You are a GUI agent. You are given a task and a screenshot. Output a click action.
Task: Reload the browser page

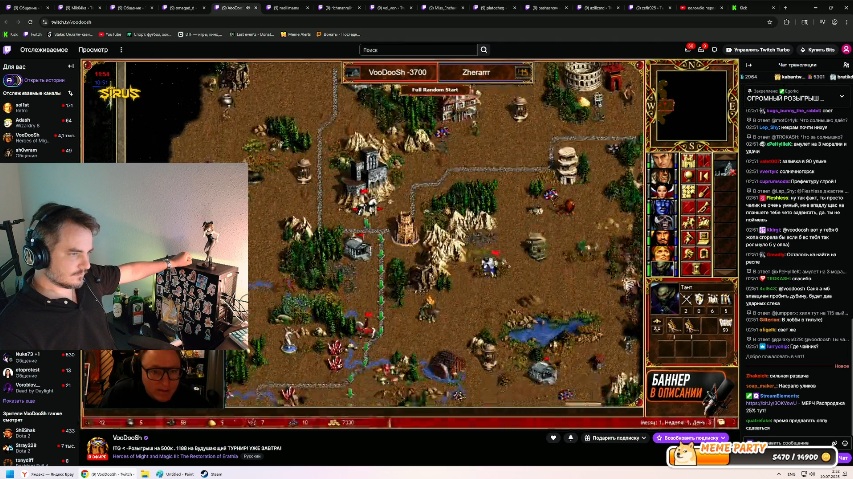point(30,22)
